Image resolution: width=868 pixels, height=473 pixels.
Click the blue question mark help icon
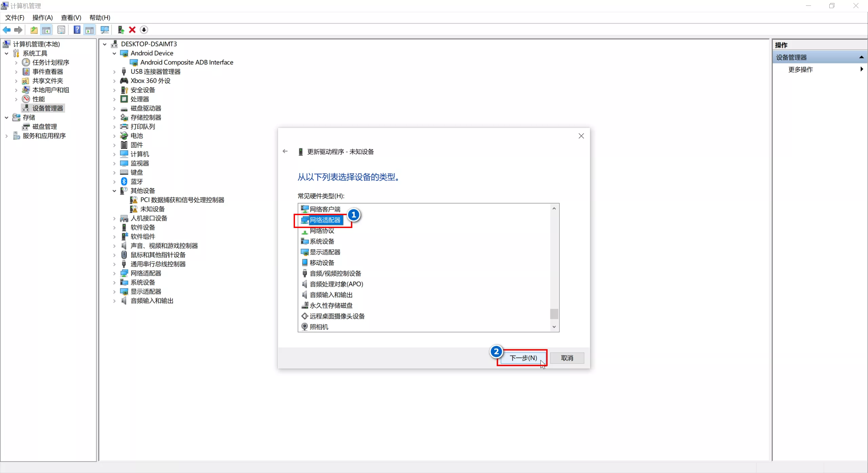point(77,30)
